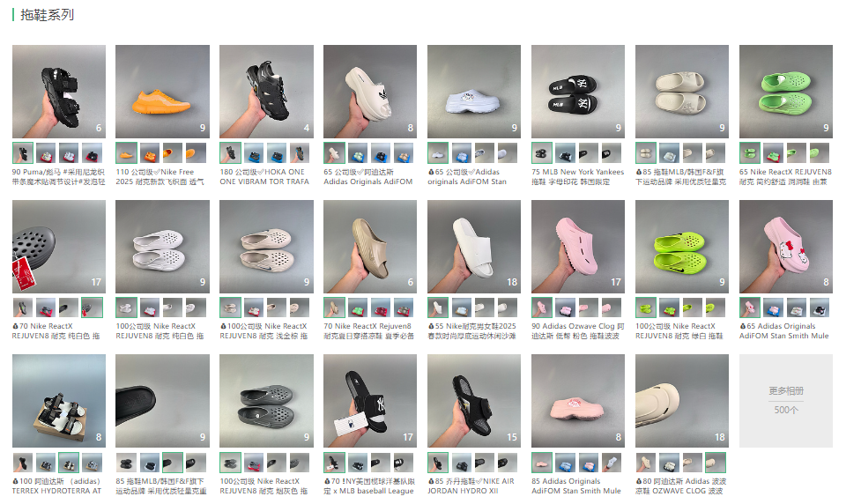861x504 pixels.
Task: Open the '85 乔丹拖鞋 NIKE AIR JORDAN HYDRO XII' title
Action: point(471,485)
